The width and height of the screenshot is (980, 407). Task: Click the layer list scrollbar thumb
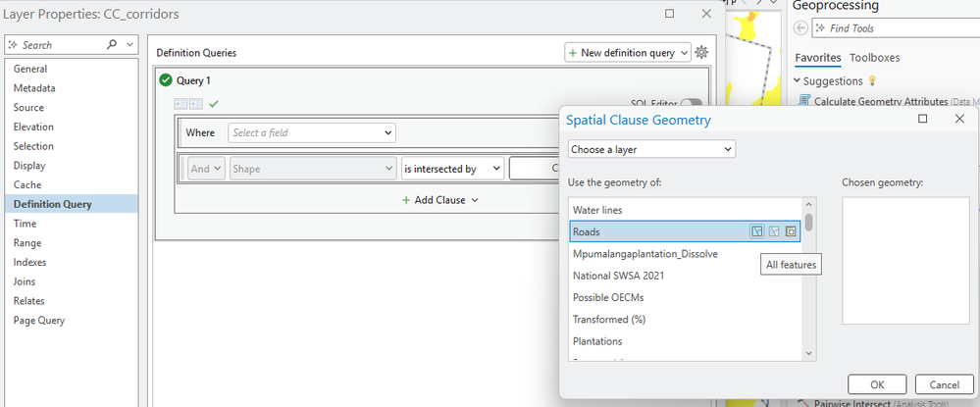point(808,223)
